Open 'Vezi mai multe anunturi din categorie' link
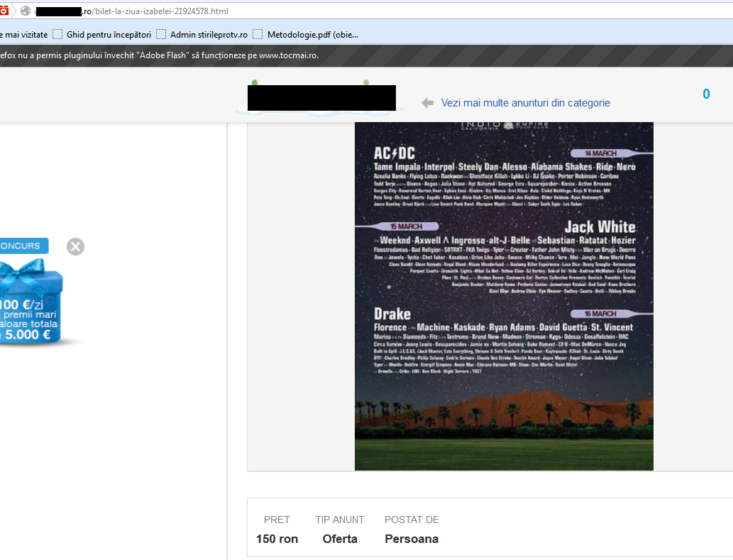This screenshot has height=560, width=733. [x=525, y=103]
